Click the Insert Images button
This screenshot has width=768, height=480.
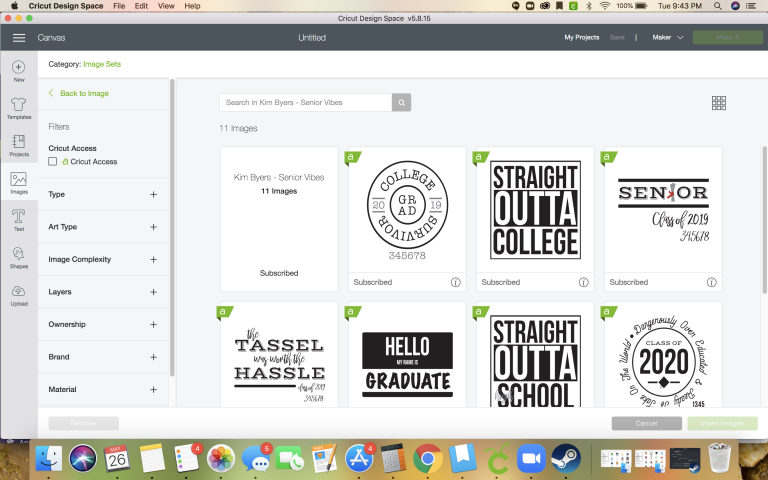point(722,423)
